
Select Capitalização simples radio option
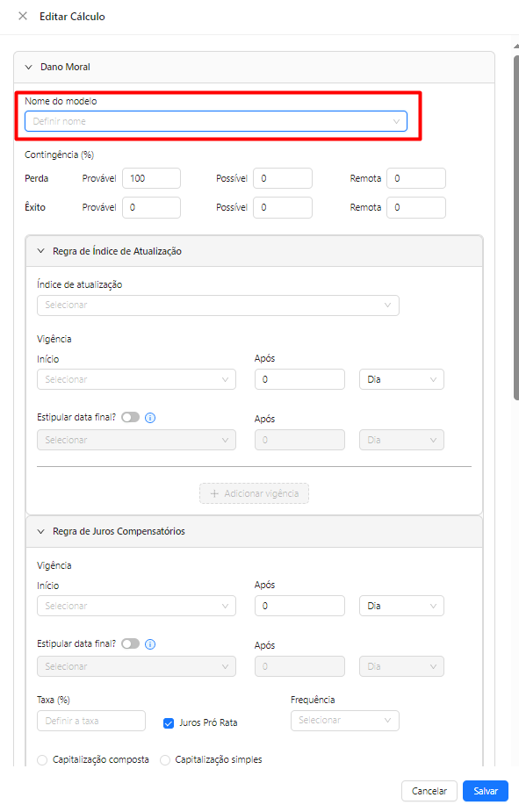pos(165,759)
